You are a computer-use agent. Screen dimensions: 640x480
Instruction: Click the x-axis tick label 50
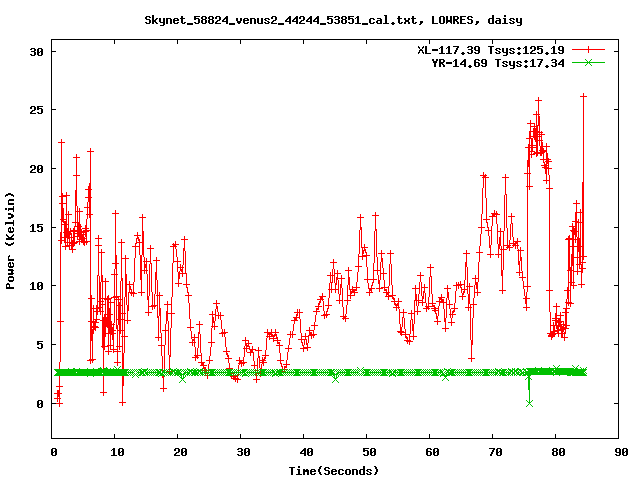(369, 452)
